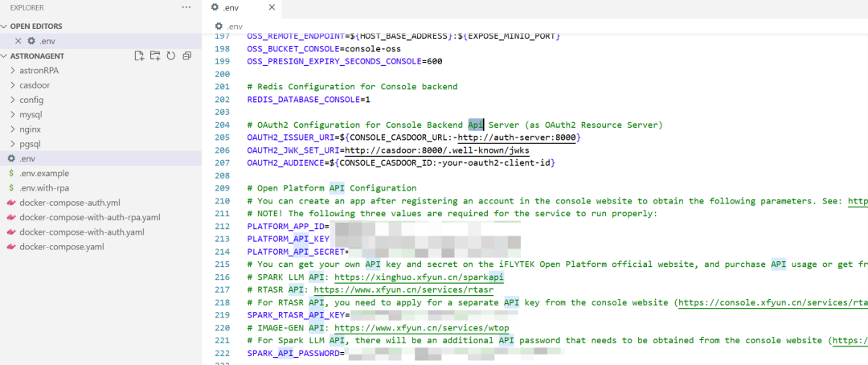868x365 pixels.
Task: Close the .env editor tab
Action: [x=272, y=8]
